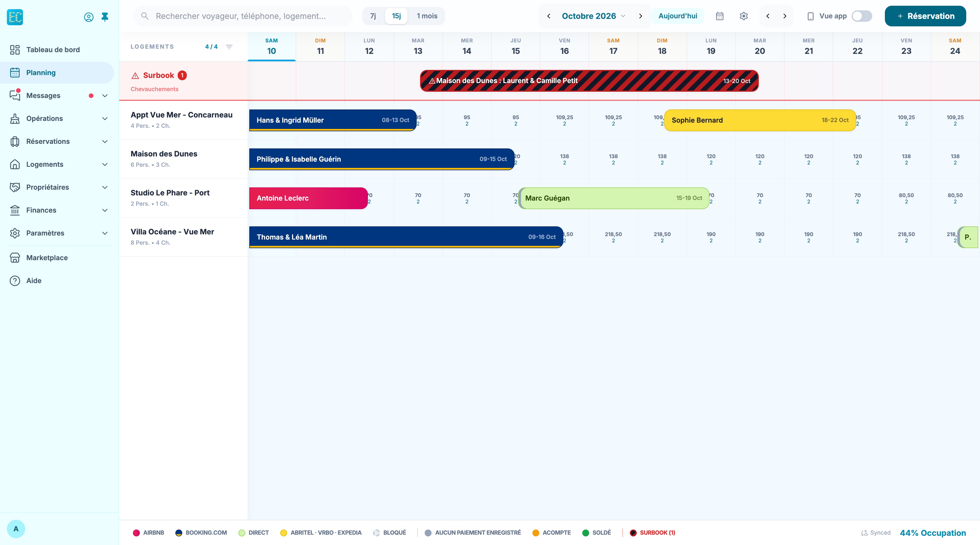Expand the Propriétaires submenu
Viewport: 980px width, 545px height.
click(105, 187)
